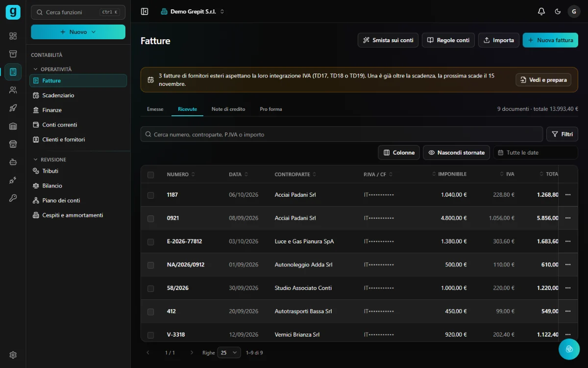This screenshot has width=588, height=368.
Task: Click the rocket icon in the rail
Action: coord(13,108)
